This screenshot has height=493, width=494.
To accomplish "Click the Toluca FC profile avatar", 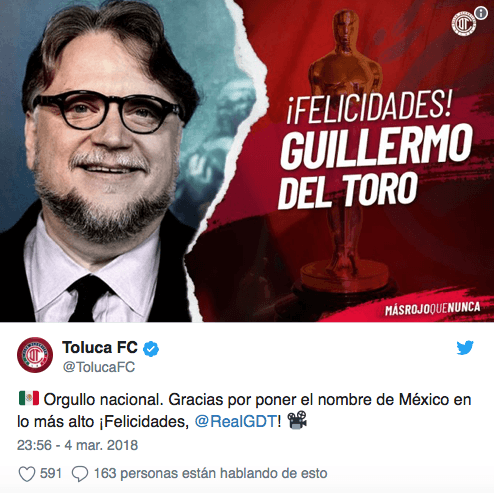I will click(x=35, y=355).
